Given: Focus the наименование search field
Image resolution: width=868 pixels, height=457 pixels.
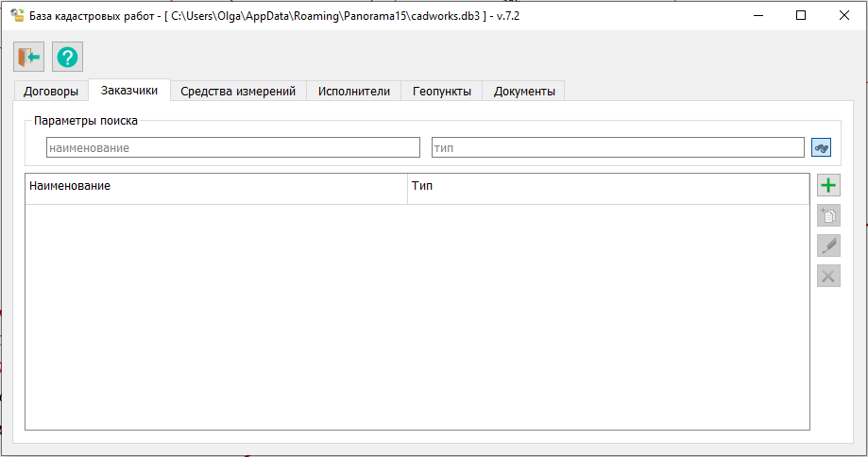Looking at the screenshot, I should click(x=232, y=148).
